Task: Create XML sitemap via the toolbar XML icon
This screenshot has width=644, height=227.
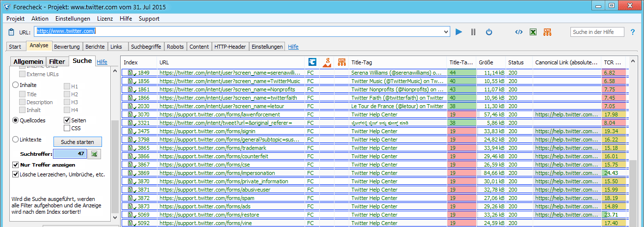Action: (547, 32)
